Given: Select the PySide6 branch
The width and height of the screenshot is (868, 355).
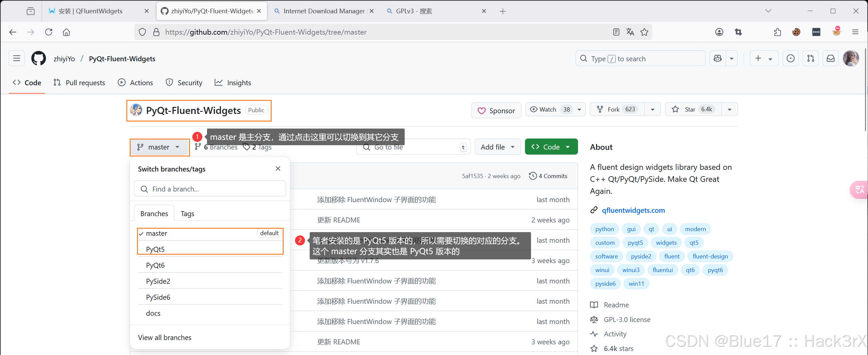Looking at the screenshot, I should tap(210, 297).
